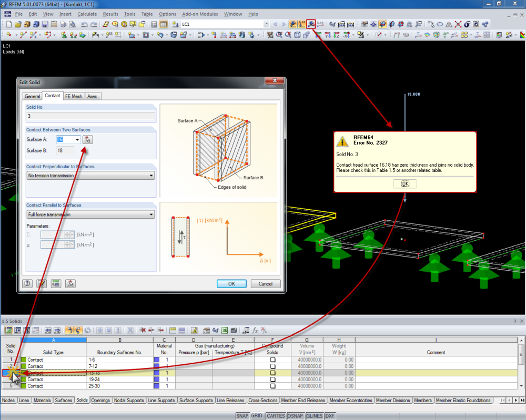The height and width of the screenshot is (420, 526).
Task: Toggle the Table display icon in the toolbar
Action: click(x=164, y=24)
